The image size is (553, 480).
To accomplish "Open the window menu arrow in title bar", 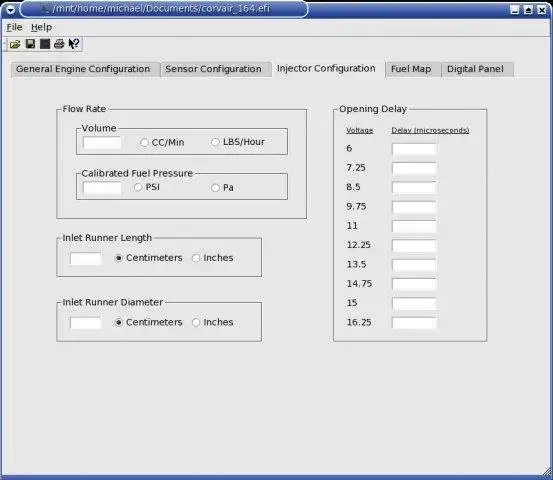I will [x=10, y=10].
